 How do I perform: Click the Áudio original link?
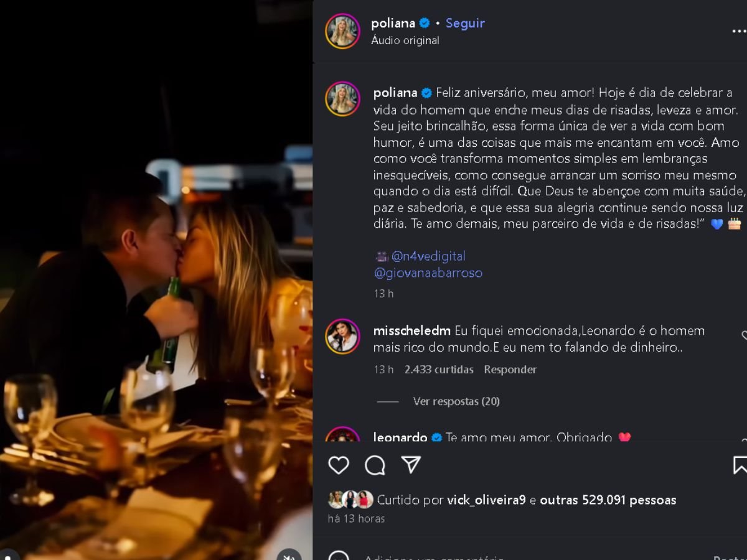405,40
